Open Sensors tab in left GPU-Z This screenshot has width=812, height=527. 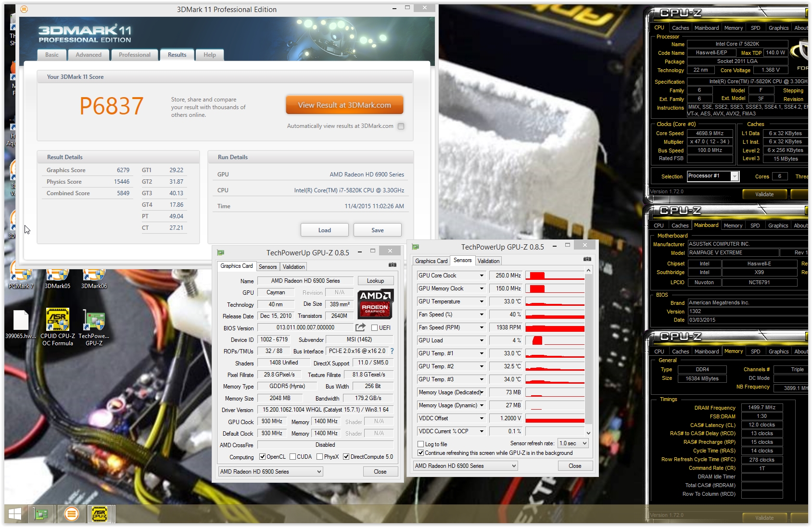coord(268,267)
